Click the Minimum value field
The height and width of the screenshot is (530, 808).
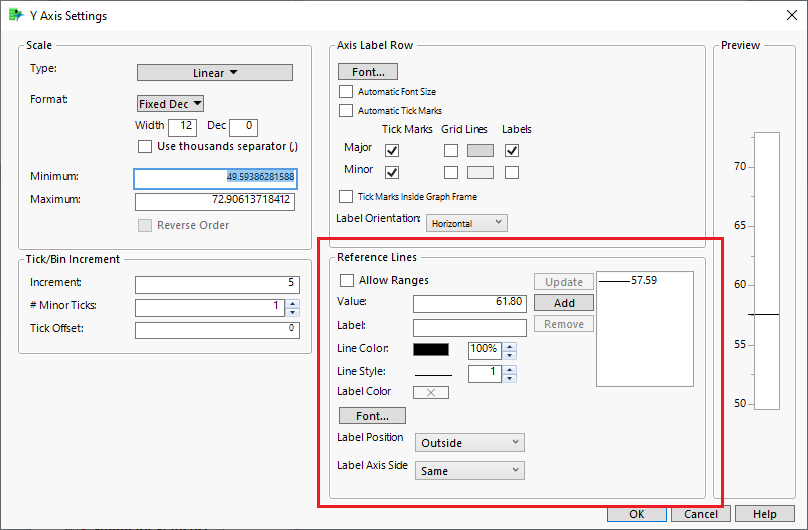click(x=215, y=179)
